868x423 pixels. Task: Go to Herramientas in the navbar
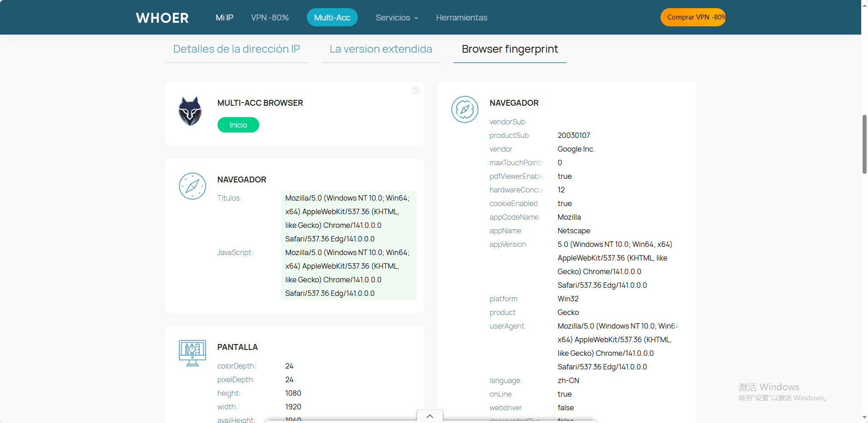pyautogui.click(x=461, y=18)
